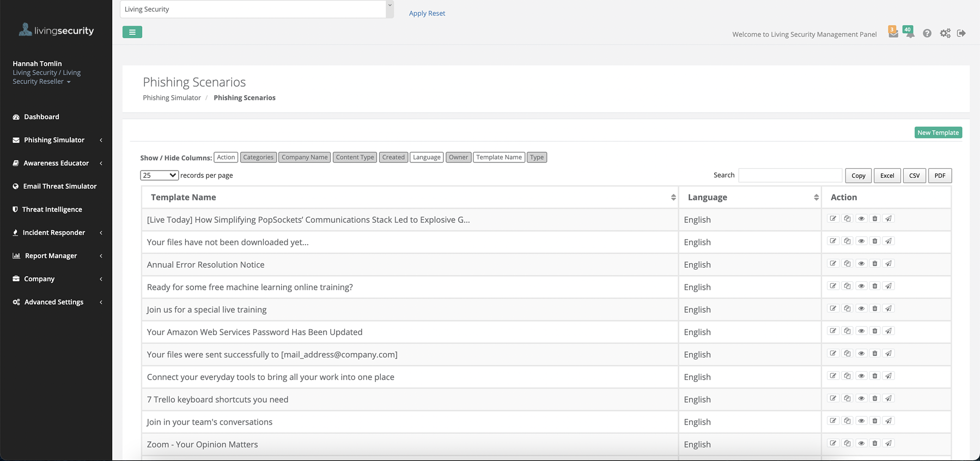980x461 pixels.
Task: Duplicate the Your files have not been downloaded template
Action: tap(847, 241)
